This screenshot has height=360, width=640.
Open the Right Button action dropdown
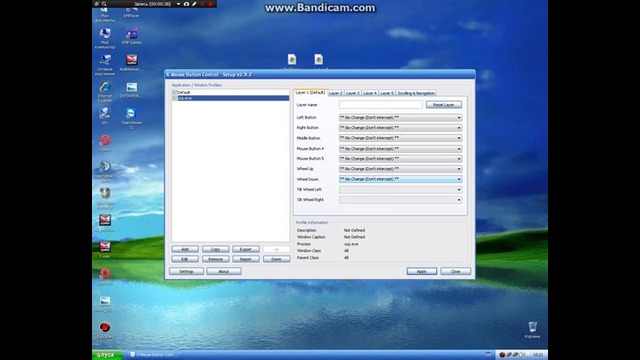click(400, 128)
